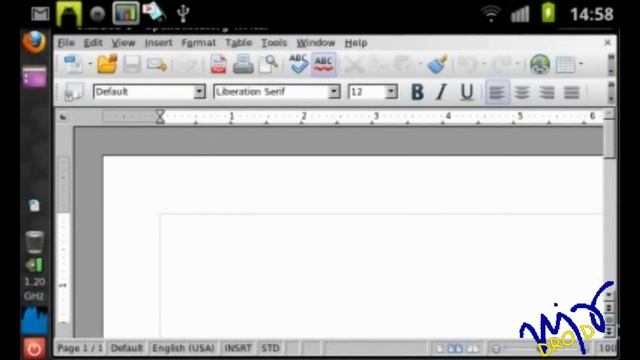Click the vertical scrollbar thumb
Screen dimensions: 640x360
click(x=609, y=138)
